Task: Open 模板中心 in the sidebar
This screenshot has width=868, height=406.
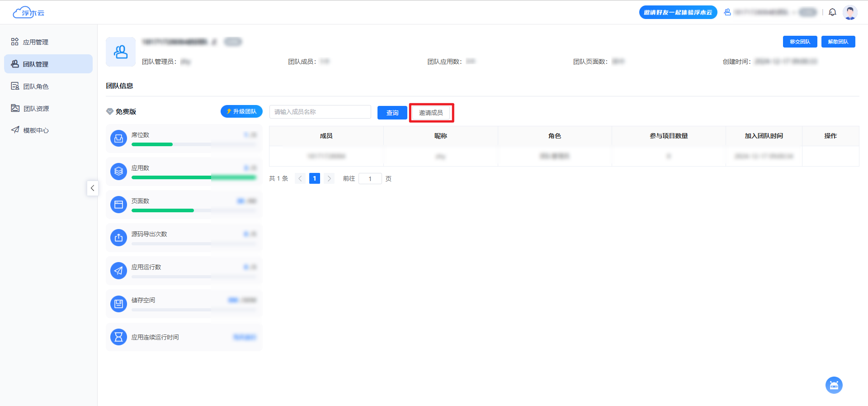Action: (35, 130)
